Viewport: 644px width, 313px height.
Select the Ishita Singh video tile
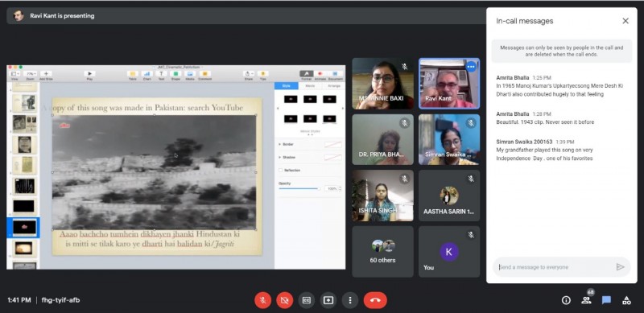coord(383,196)
